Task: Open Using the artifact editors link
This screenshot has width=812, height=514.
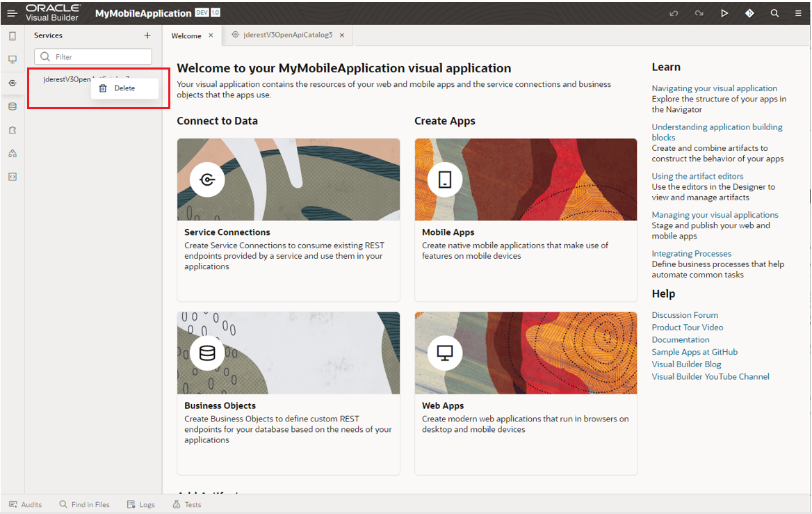Action: (697, 176)
